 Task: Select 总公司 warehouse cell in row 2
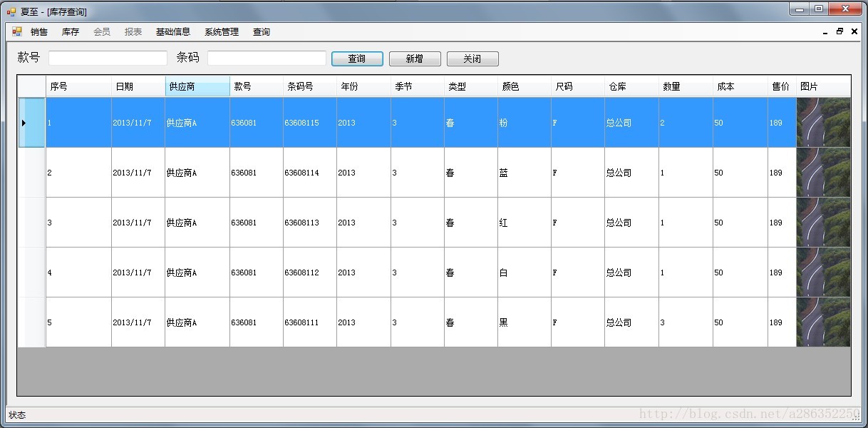tap(631, 173)
